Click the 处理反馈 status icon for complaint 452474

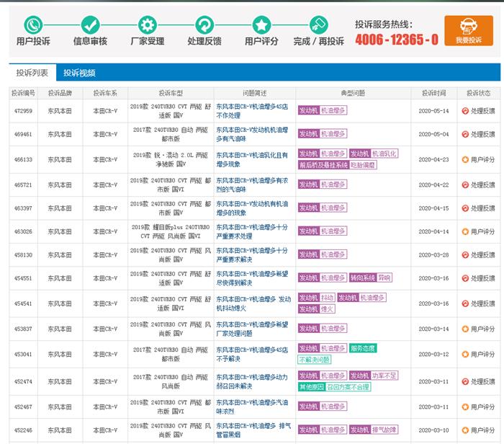[x=465, y=381]
